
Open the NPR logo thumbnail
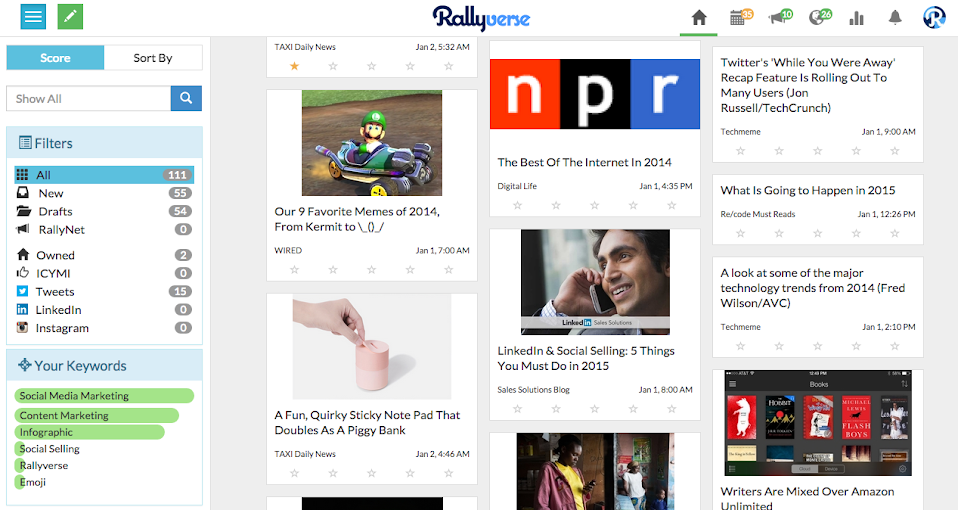(595, 94)
